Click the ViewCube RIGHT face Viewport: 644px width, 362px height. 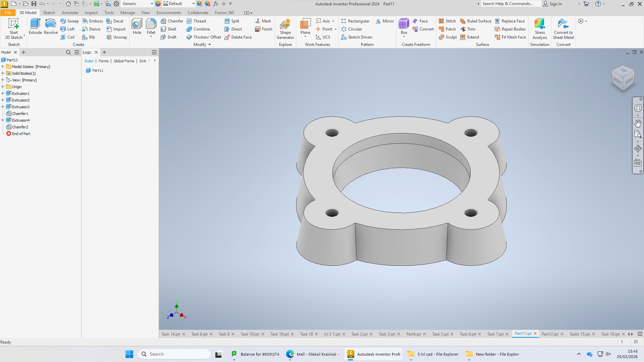tap(629, 81)
